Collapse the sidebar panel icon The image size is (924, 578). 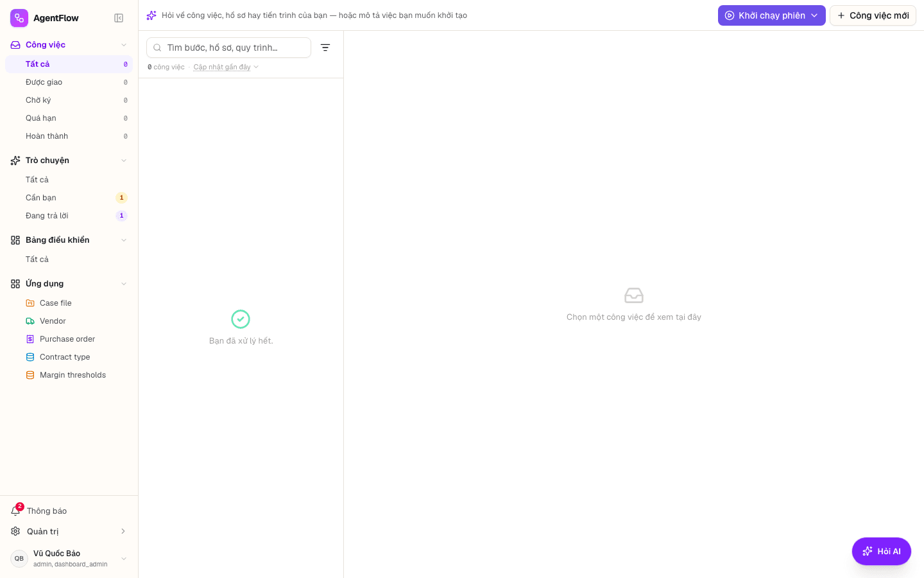119,18
